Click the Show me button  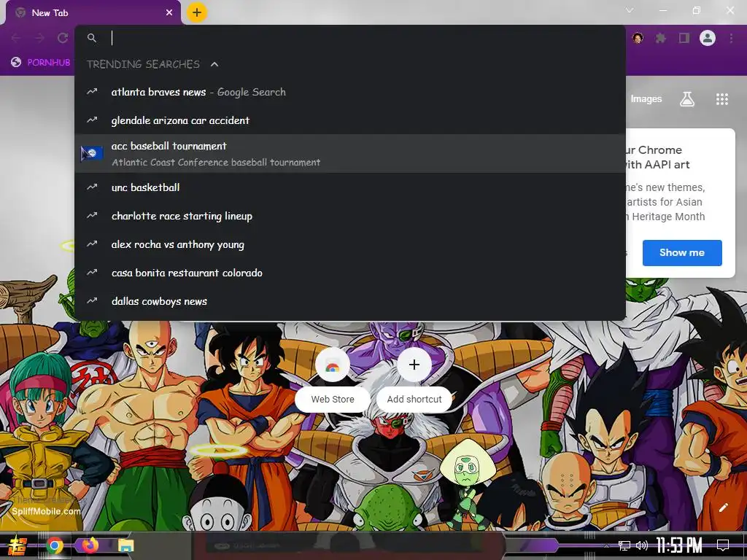[682, 253]
